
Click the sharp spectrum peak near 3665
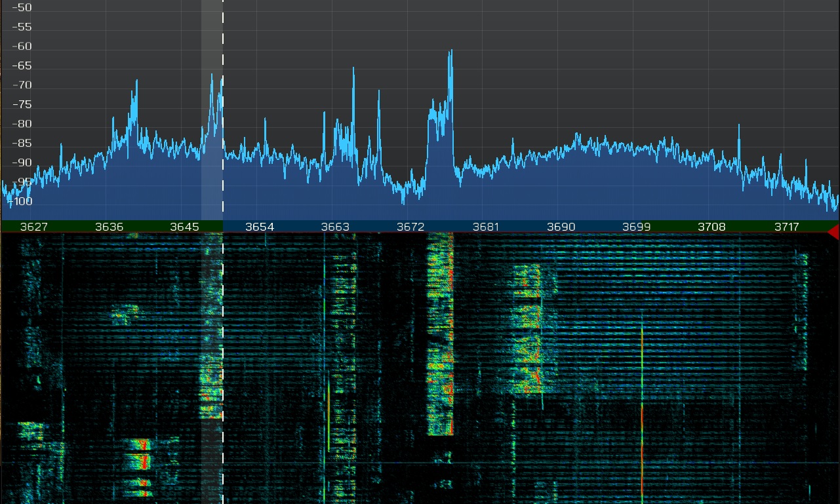[353, 69]
